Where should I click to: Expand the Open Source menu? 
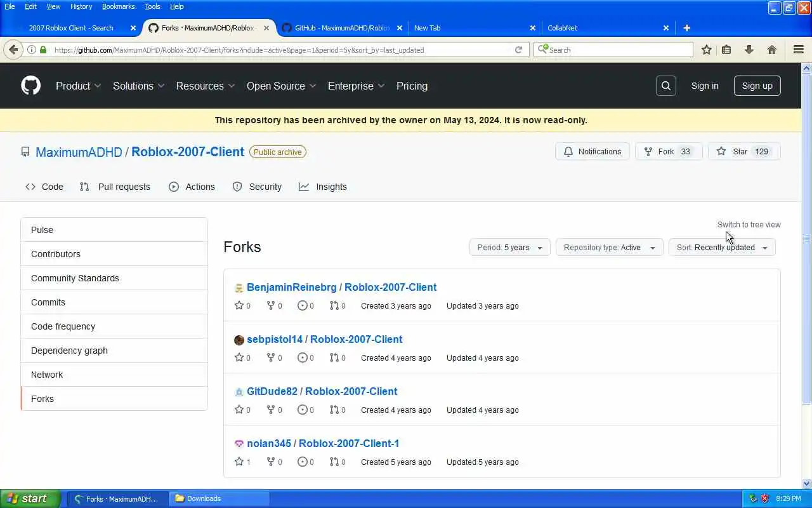[x=281, y=86]
